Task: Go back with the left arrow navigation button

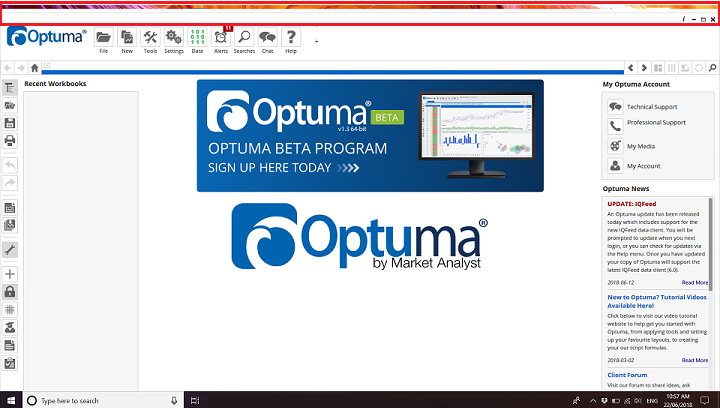Action: click(x=8, y=68)
